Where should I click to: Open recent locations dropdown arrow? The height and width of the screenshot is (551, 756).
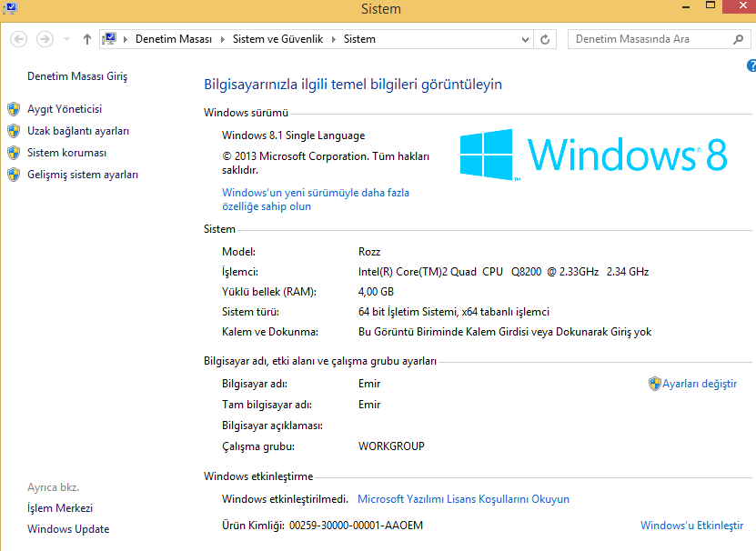click(67, 39)
